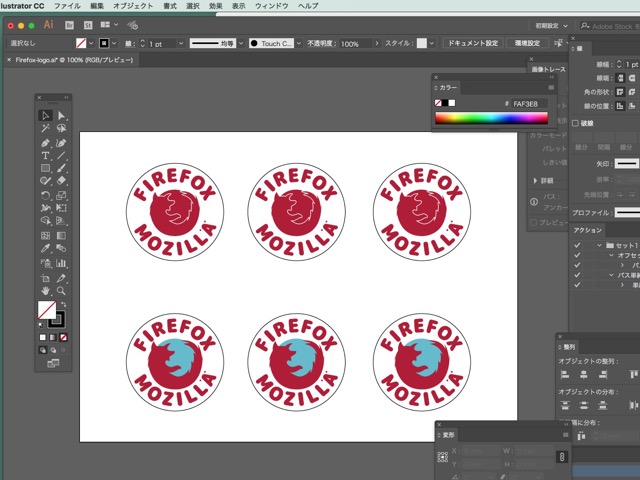
Task: Choose the Gradient tool
Action: pyautogui.click(x=61, y=236)
